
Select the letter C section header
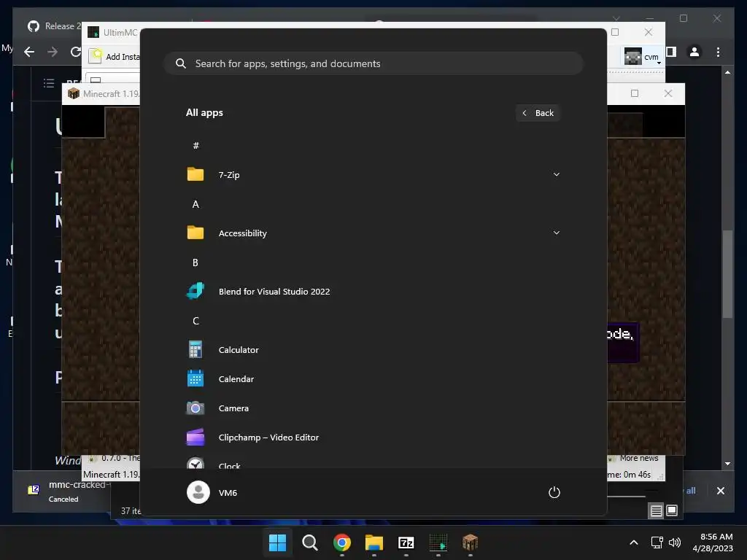[196, 321]
